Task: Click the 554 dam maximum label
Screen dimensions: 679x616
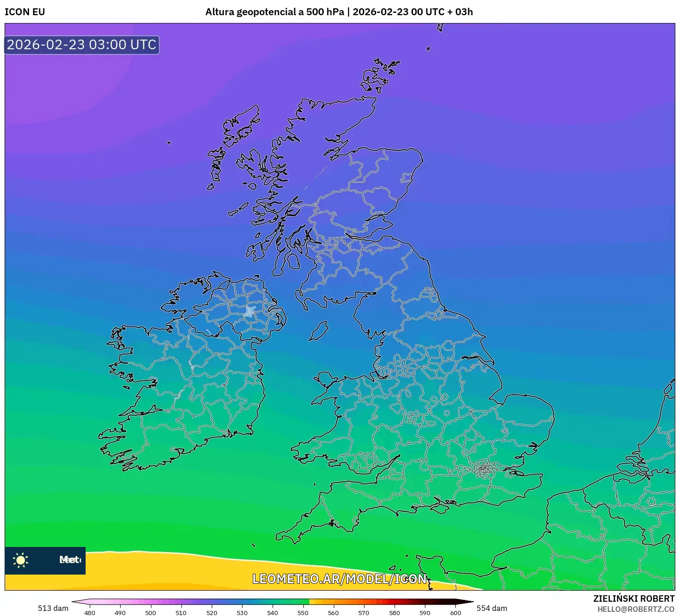Action: point(492,608)
